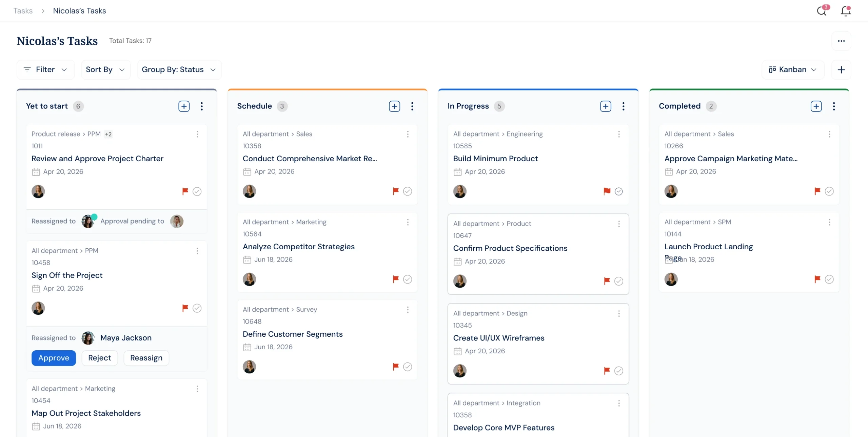
Task: Open options for Review and Approve Project Charter card
Action: 197,134
